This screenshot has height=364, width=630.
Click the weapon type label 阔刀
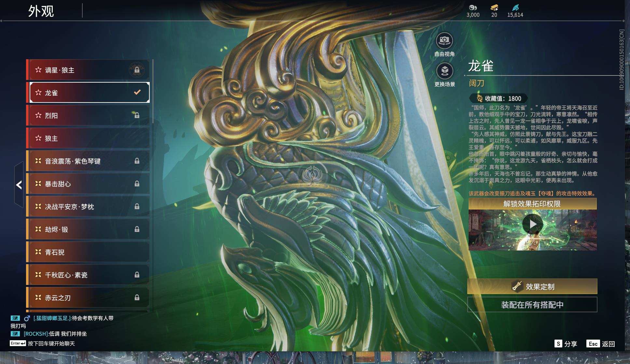476,83
